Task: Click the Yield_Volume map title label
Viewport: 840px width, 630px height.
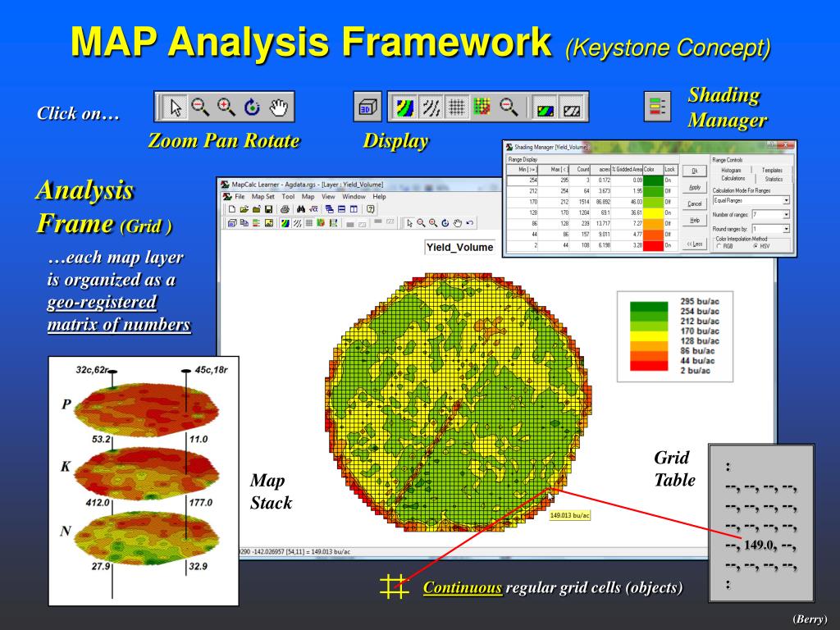Action: coord(459,248)
